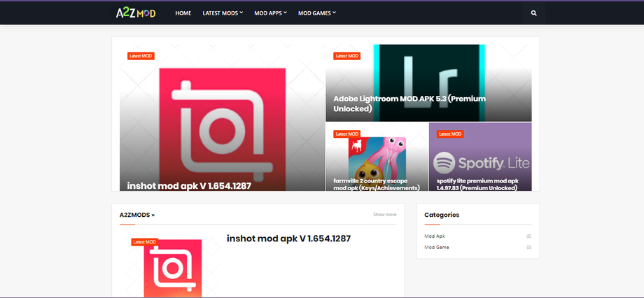Open list post inshot mod apk V 1.654.1287
The image size is (644, 298).
(288, 239)
